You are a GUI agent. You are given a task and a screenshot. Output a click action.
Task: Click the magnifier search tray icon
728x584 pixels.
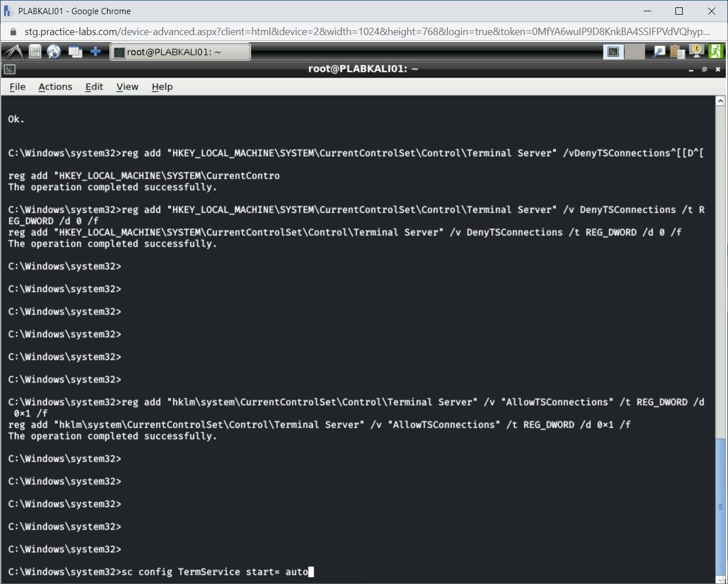[x=659, y=52]
